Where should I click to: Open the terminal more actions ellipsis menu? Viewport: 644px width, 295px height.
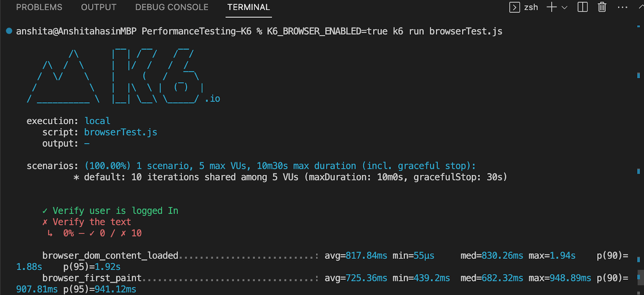622,7
